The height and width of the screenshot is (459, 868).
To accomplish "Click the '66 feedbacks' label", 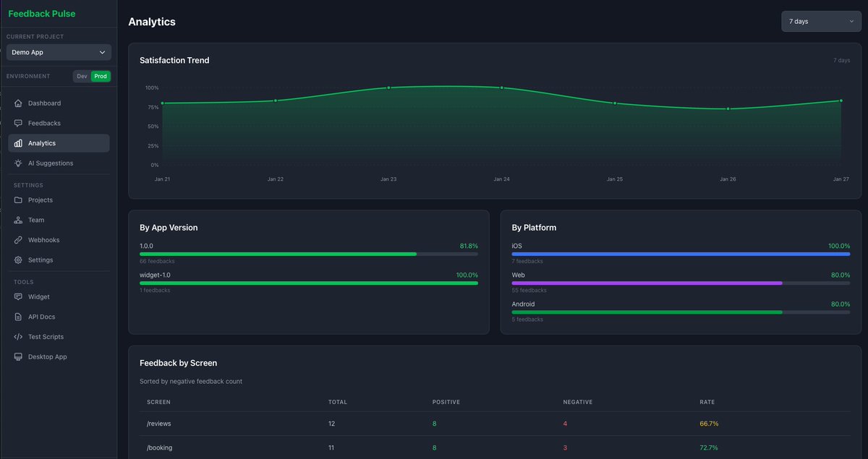I will (157, 261).
